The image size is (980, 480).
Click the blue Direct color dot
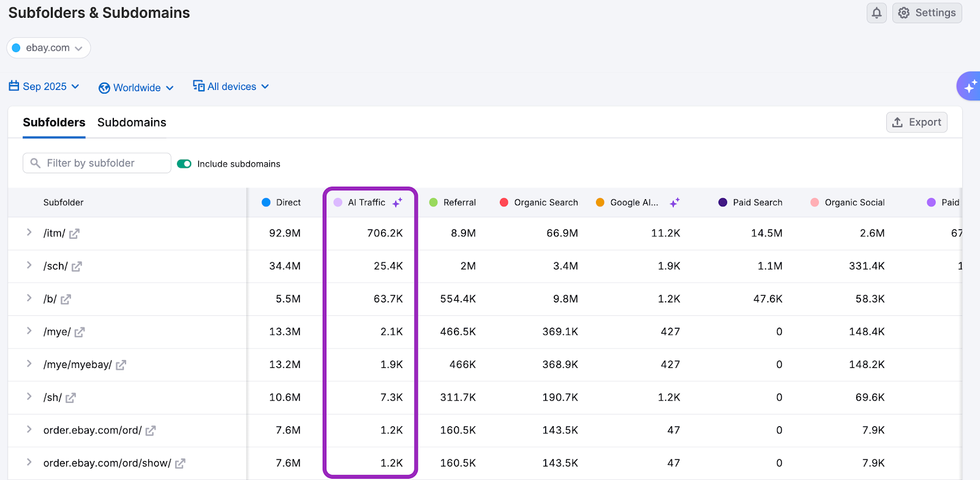(x=266, y=202)
